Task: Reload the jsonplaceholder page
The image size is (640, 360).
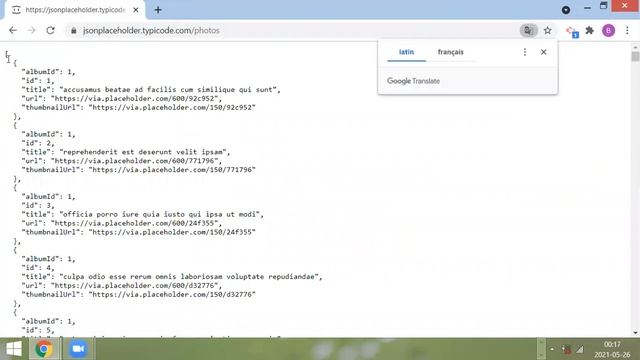Action: pos(50,31)
